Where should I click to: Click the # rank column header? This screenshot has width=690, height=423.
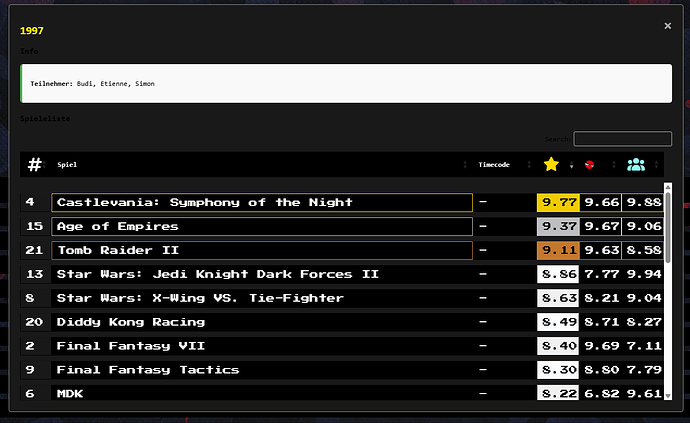coord(35,164)
